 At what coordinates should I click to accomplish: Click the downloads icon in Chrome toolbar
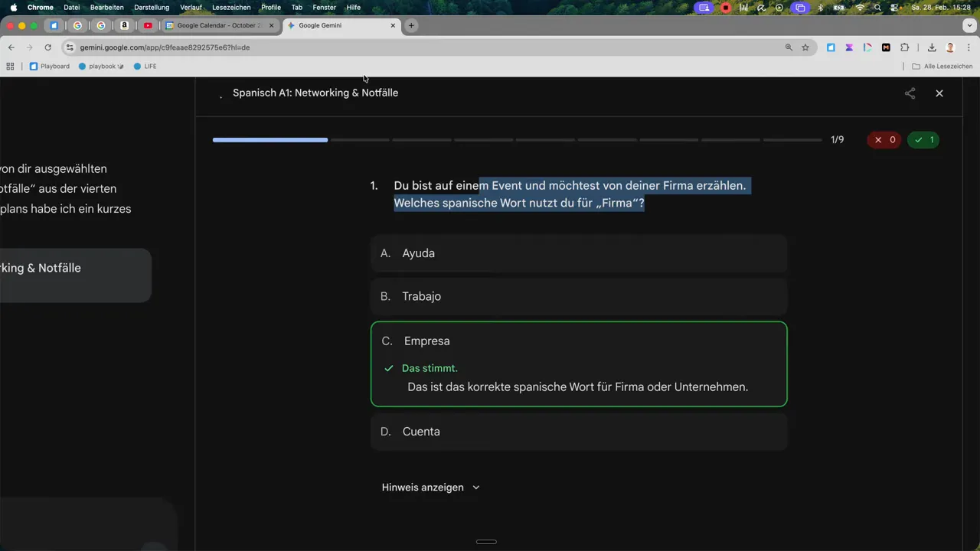point(932,47)
